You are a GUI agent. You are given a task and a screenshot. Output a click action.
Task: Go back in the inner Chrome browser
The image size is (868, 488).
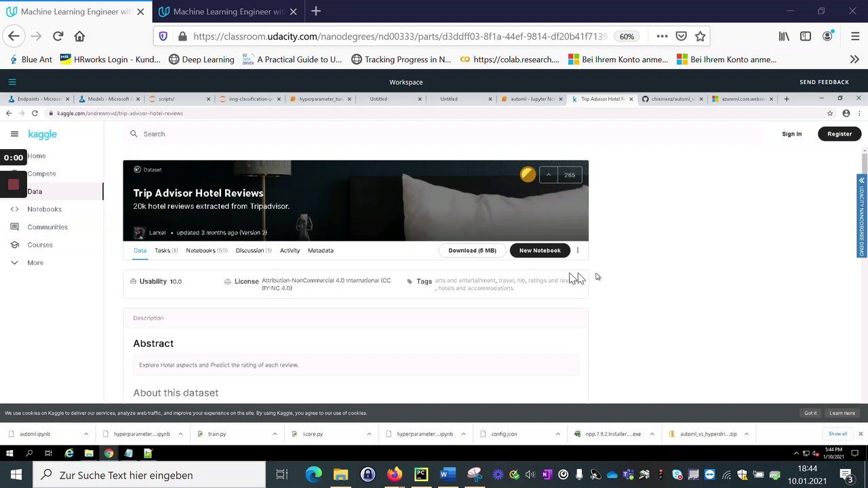tap(9, 113)
